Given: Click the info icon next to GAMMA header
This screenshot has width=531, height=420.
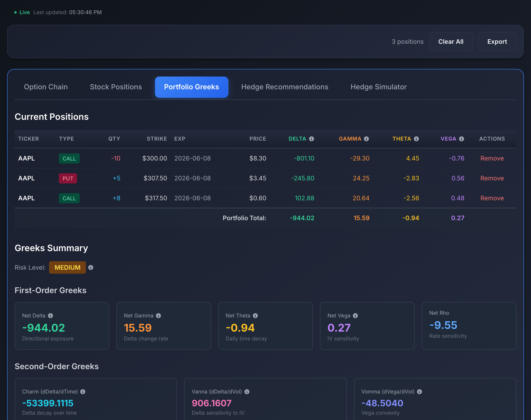Looking at the screenshot, I should coord(366,139).
